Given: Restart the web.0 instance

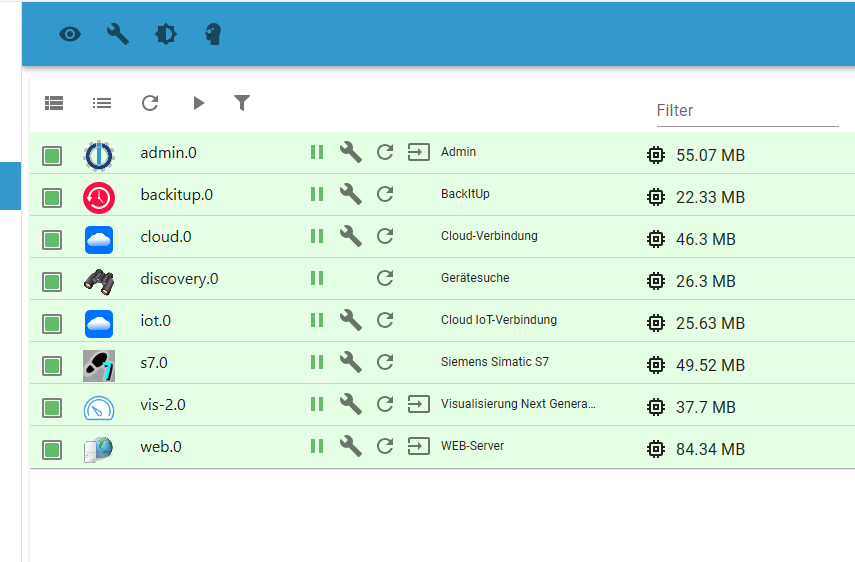Looking at the screenshot, I should (x=385, y=446).
